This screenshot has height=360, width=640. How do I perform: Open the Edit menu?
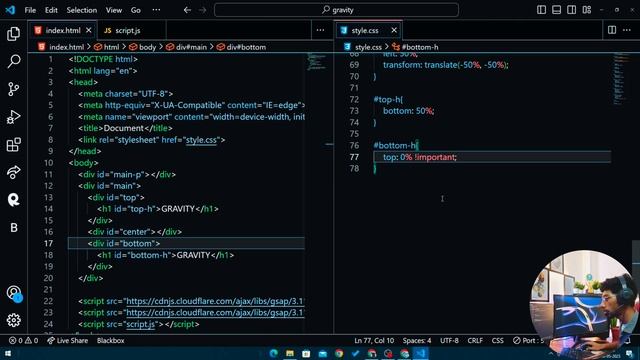(51, 10)
